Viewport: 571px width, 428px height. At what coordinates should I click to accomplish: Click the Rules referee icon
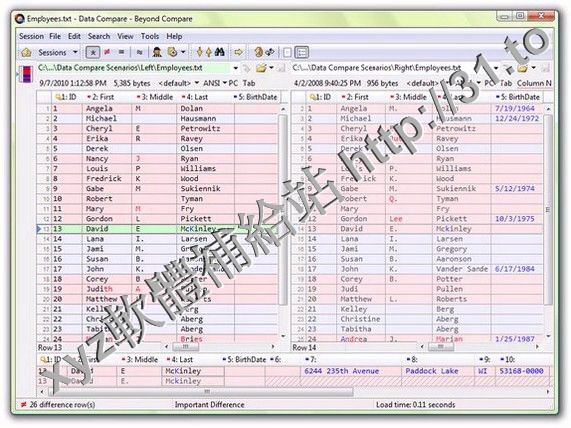157,52
